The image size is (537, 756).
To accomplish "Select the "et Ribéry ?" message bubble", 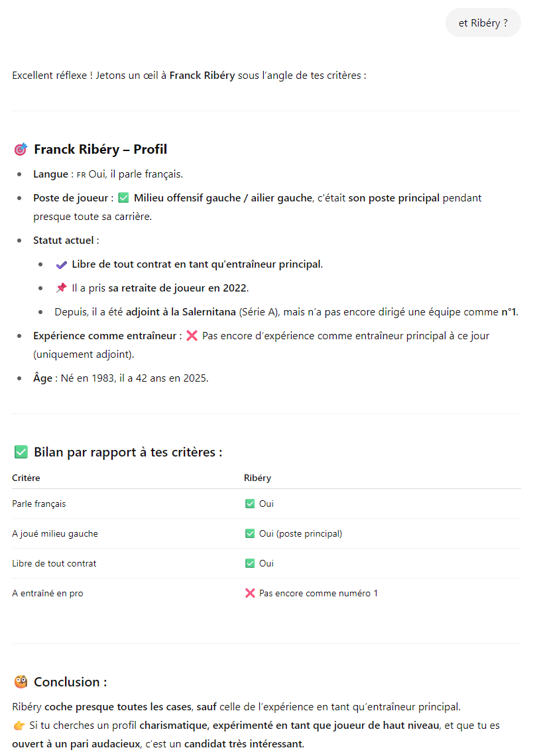I will point(483,23).
